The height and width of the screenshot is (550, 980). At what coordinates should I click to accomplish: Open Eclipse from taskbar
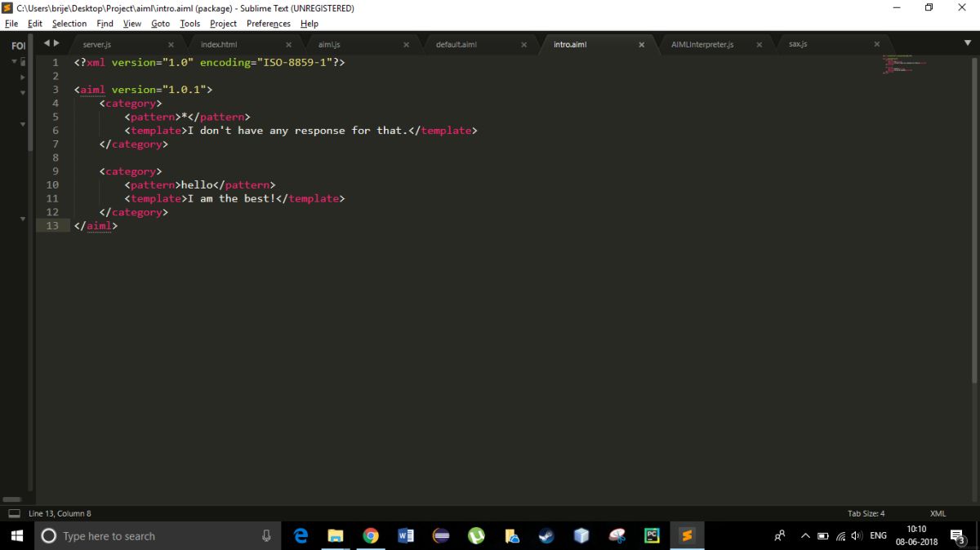point(441,536)
